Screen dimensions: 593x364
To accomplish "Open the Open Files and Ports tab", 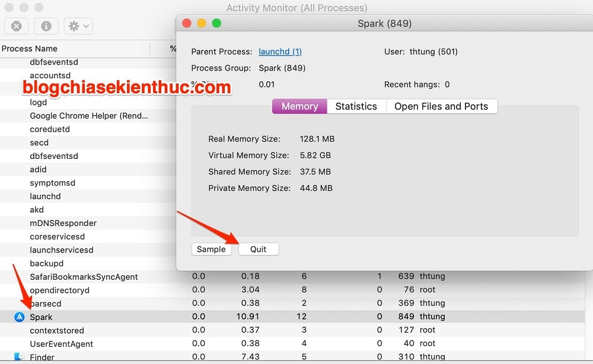I will coord(441,106).
